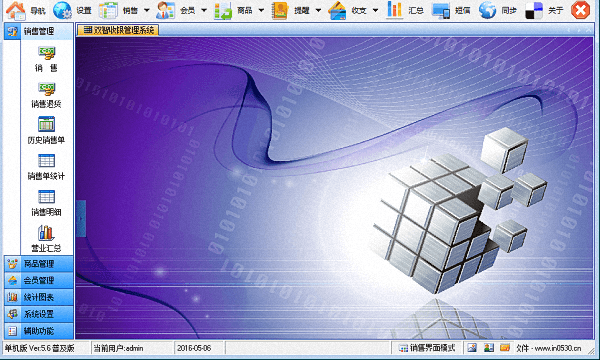Click the 销 售 cash register icon
This screenshot has width=600, height=360.
click(x=46, y=53)
